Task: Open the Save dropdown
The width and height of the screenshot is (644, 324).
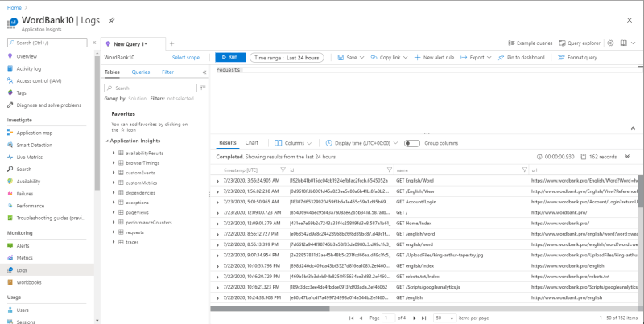Action: click(351, 58)
